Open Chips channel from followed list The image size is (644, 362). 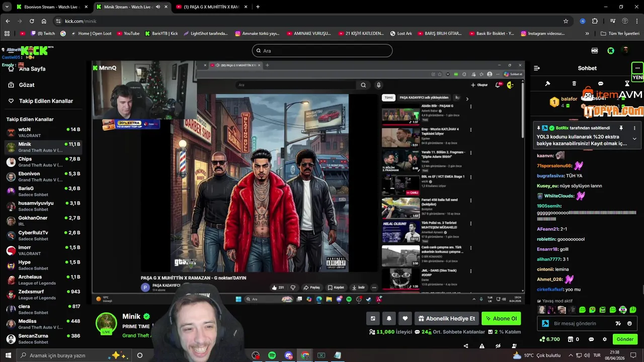[44, 162]
